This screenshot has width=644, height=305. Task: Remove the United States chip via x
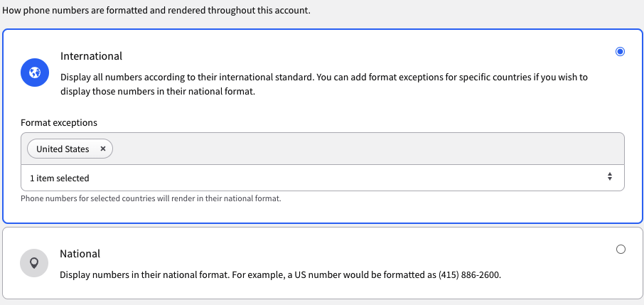[103, 149]
